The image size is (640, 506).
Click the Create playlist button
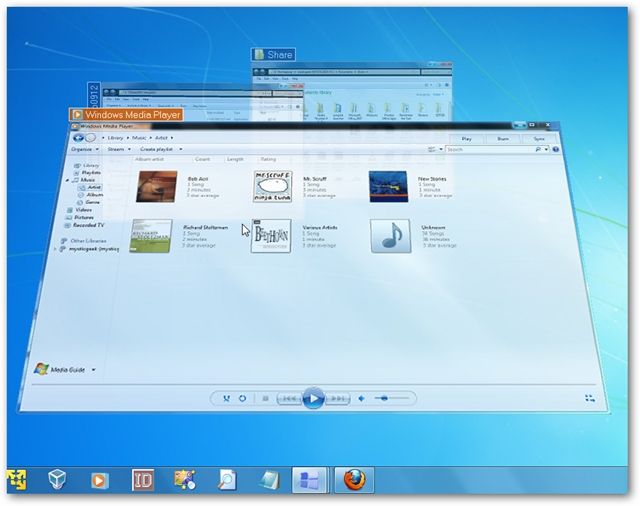[156, 149]
